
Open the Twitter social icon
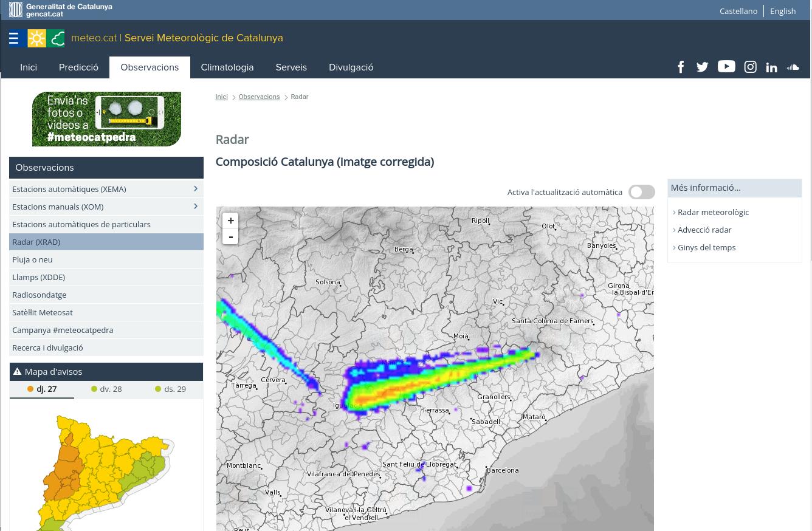pyautogui.click(x=702, y=67)
